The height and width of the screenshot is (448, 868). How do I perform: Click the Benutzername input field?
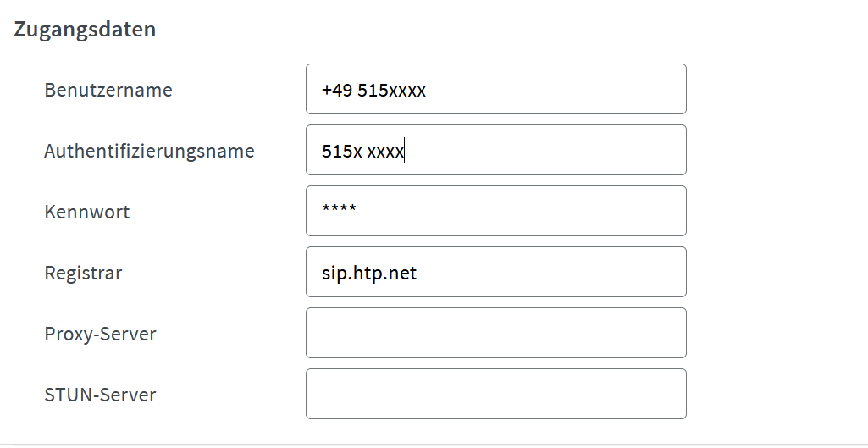tap(496, 89)
